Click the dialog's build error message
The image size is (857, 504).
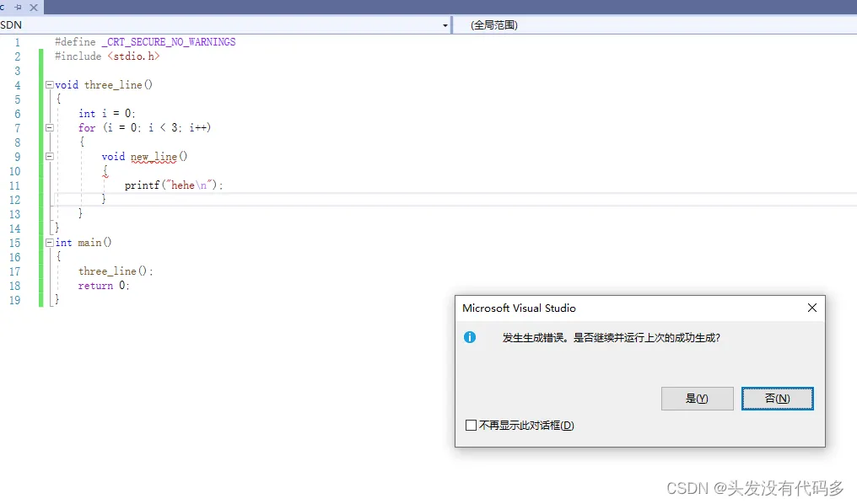tap(611, 338)
